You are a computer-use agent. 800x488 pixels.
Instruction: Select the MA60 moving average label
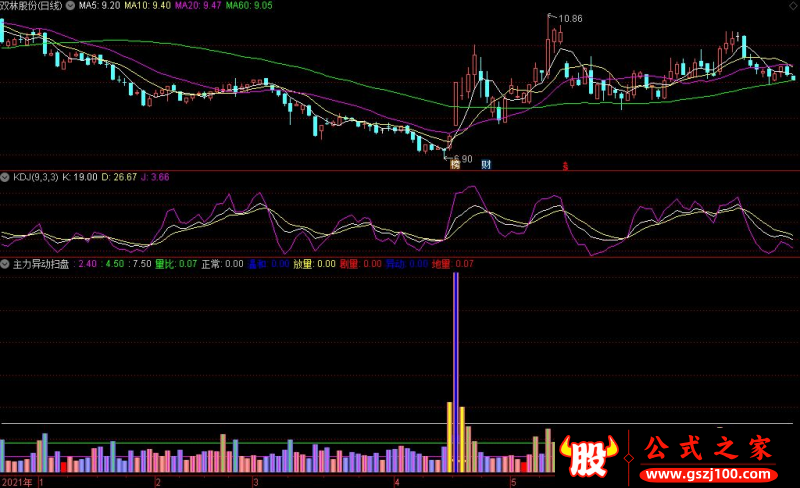coord(249,6)
